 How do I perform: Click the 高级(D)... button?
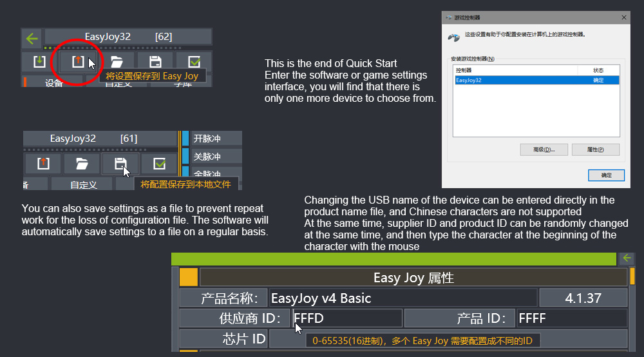coord(544,150)
